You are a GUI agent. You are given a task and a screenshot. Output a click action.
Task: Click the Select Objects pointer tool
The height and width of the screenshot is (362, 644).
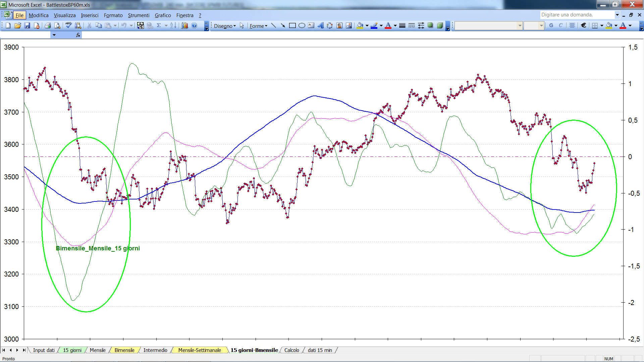(x=242, y=25)
